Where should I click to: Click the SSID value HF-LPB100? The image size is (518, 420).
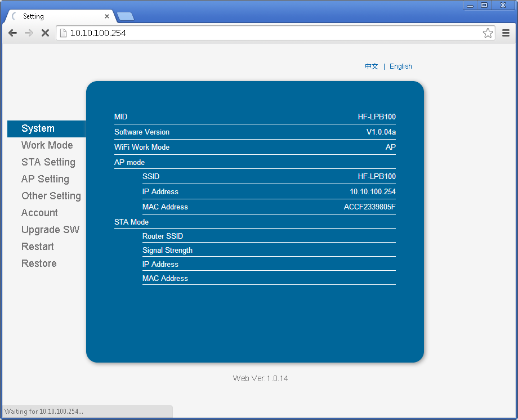click(377, 176)
